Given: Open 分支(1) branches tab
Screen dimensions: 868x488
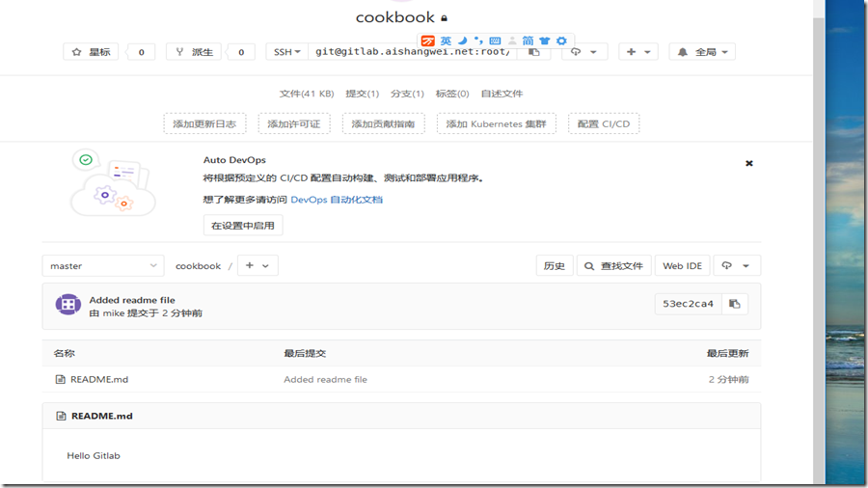Looking at the screenshot, I should 407,94.
